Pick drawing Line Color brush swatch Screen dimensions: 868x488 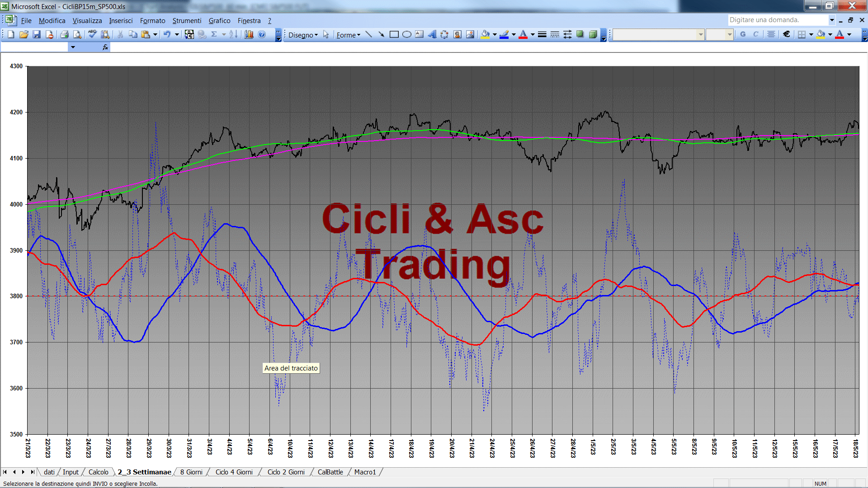505,34
